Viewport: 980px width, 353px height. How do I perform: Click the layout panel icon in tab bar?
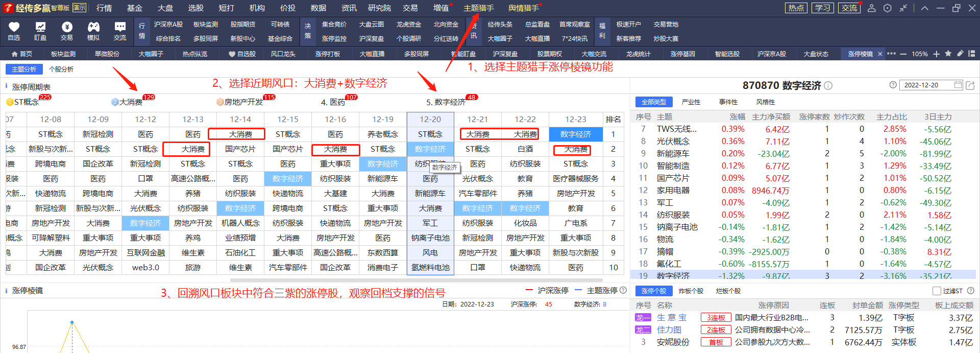971,54
